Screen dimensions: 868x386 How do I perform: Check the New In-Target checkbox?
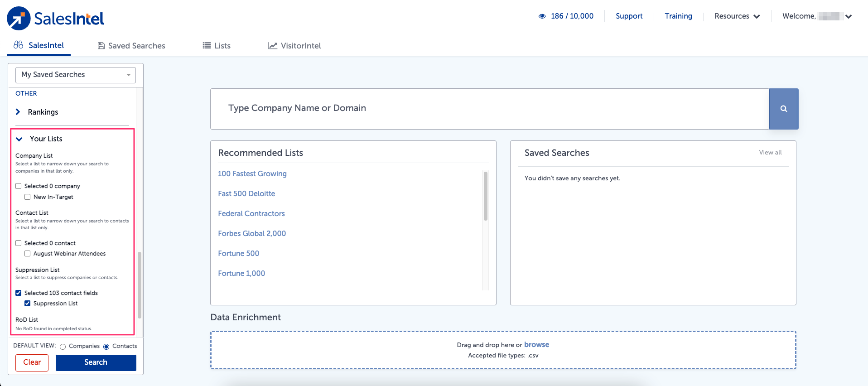pyautogui.click(x=28, y=197)
